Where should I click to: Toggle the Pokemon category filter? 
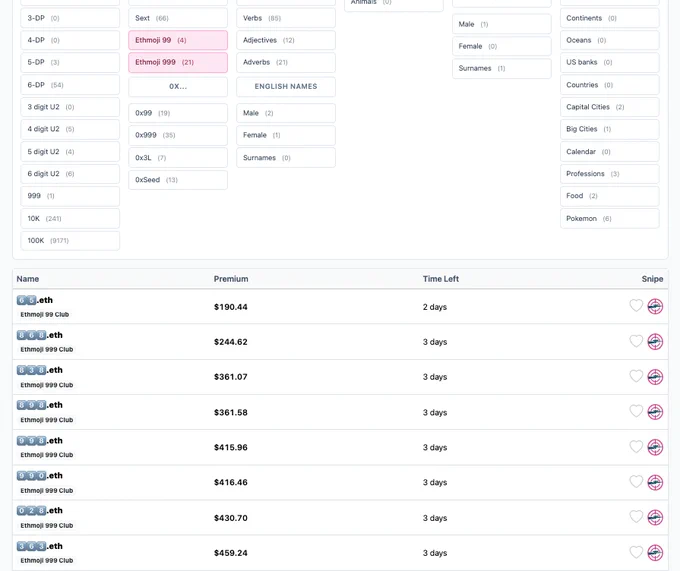(x=610, y=219)
